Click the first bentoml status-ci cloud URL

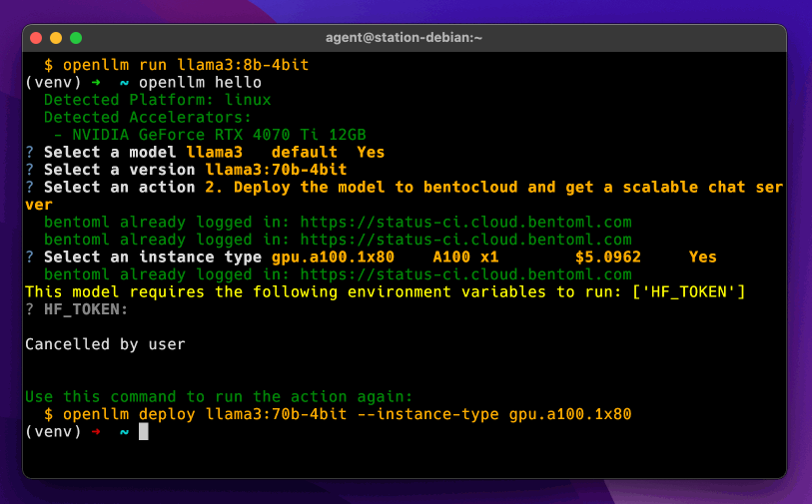point(465,223)
